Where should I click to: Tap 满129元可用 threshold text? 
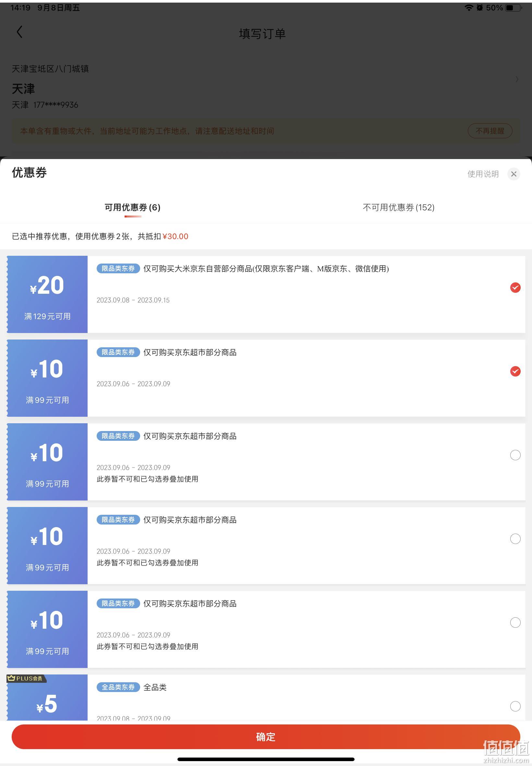47,316
